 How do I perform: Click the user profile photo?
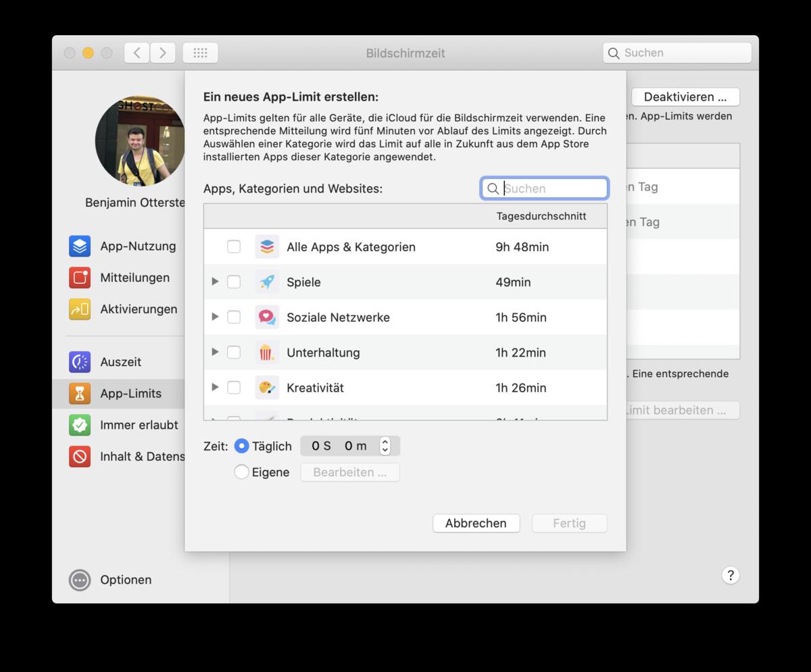(x=141, y=140)
